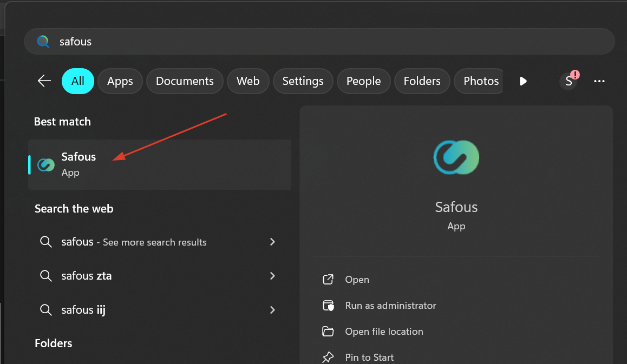Click the Open file location folder icon

(x=328, y=332)
